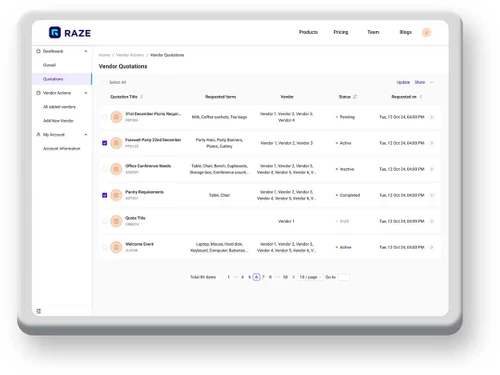Open All added vendors in sidebar
500x375 pixels.
click(59, 107)
